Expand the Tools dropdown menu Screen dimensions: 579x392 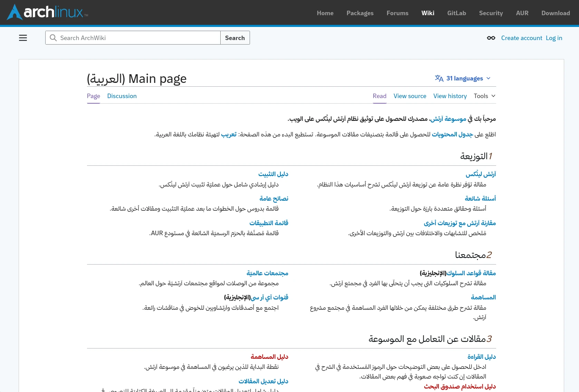point(484,96)
